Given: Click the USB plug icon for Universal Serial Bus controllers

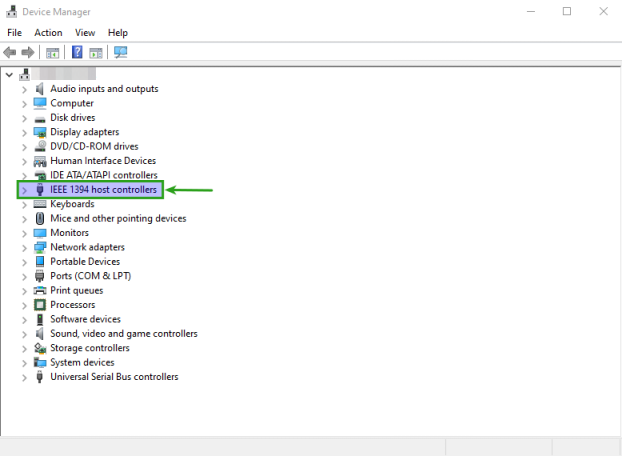Looking at the screenshot, I should click(40, 377).
